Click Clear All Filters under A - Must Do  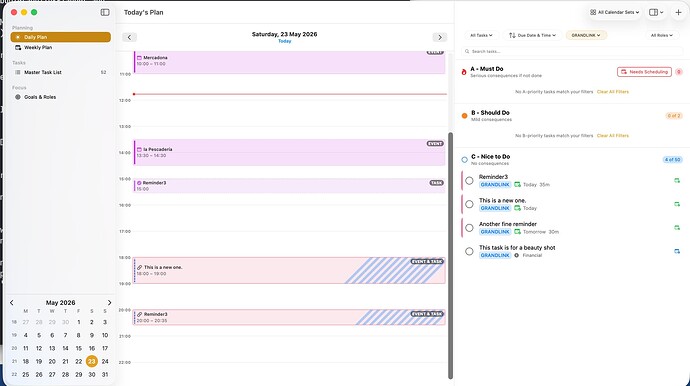[613, 92]
